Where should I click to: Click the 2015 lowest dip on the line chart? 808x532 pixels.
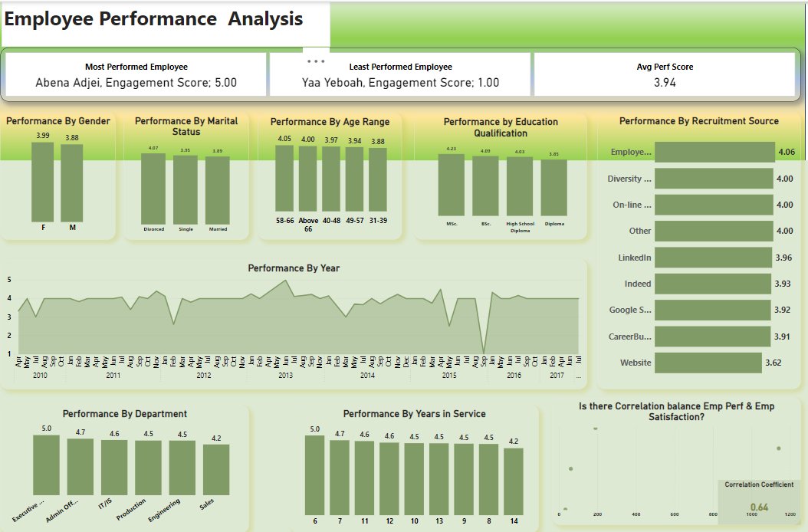pos(484,353)
